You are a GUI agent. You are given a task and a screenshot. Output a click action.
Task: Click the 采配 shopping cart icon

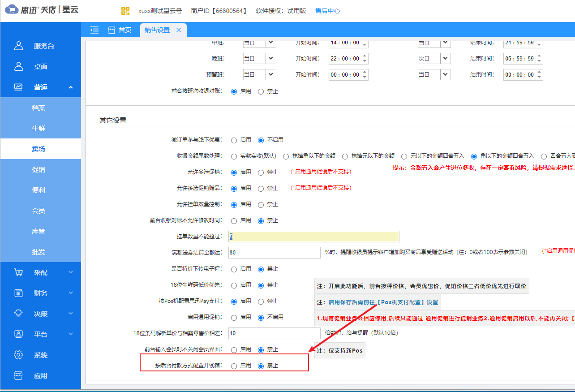coord(18,272)
